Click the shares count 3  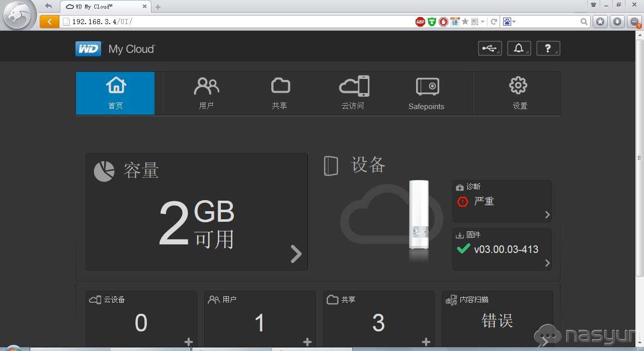[x=378, y=323]
